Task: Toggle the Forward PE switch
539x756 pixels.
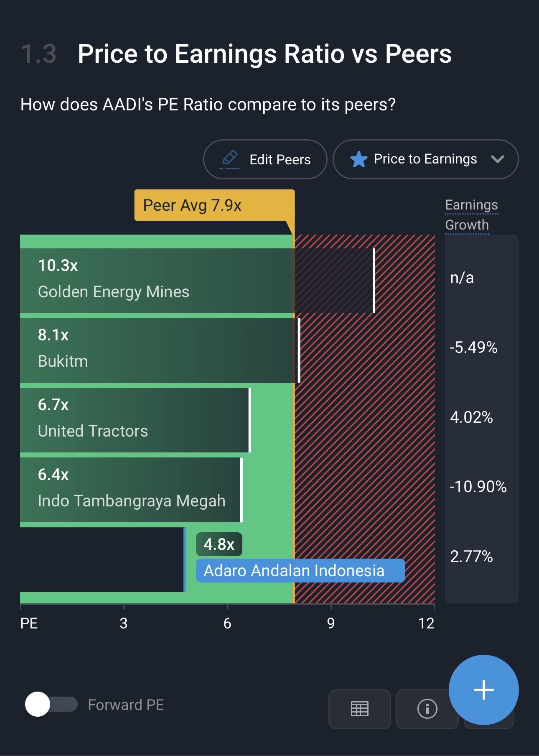Action: 51,705
